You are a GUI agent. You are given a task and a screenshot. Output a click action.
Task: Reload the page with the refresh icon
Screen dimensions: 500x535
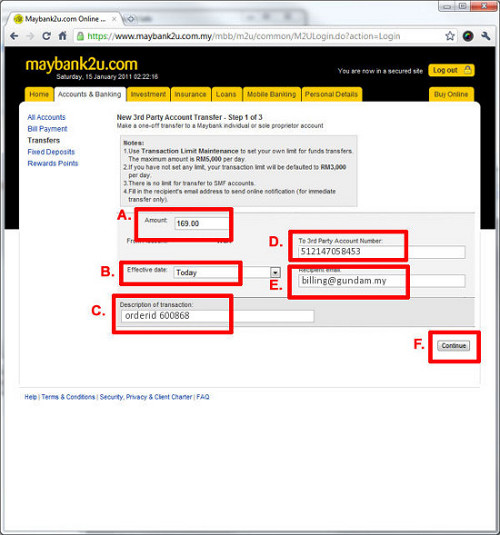point(46,36)
